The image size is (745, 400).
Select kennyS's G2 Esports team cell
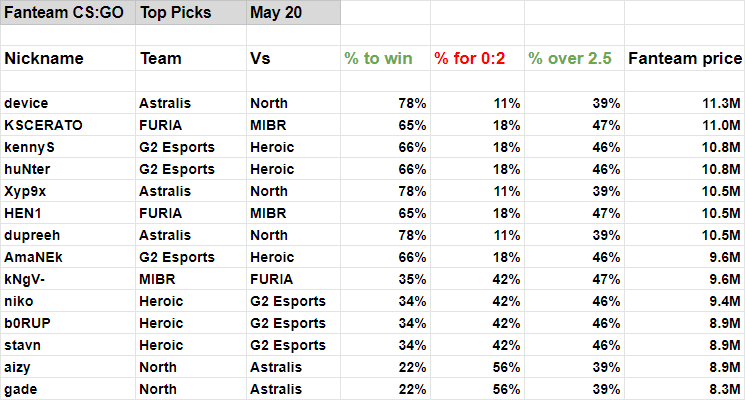coord(191,147)
